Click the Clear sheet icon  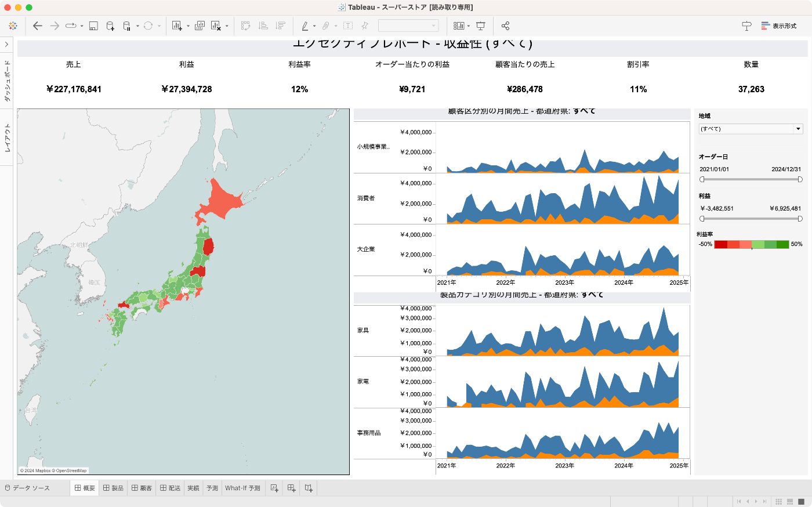point(216,26)
